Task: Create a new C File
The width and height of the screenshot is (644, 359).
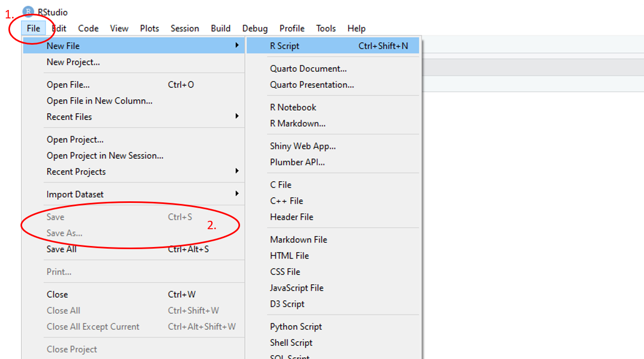Action: click(333, 185)
